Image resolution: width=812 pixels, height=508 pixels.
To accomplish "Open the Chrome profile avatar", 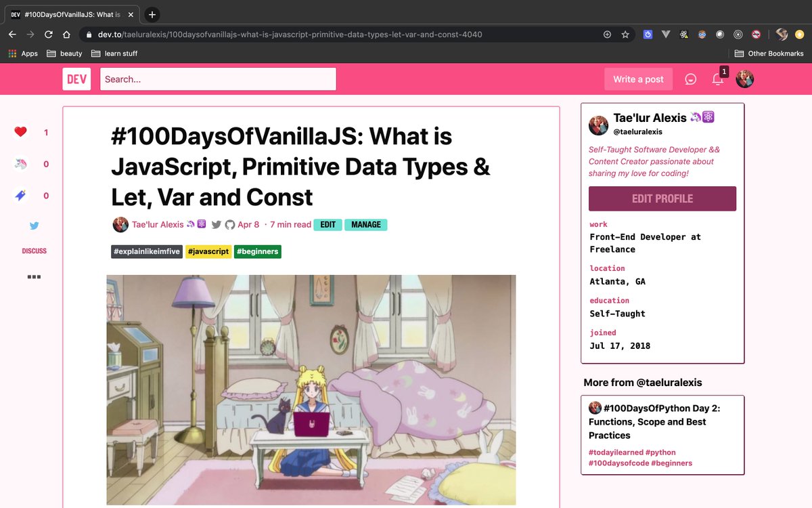I will (x=782, y=35).
